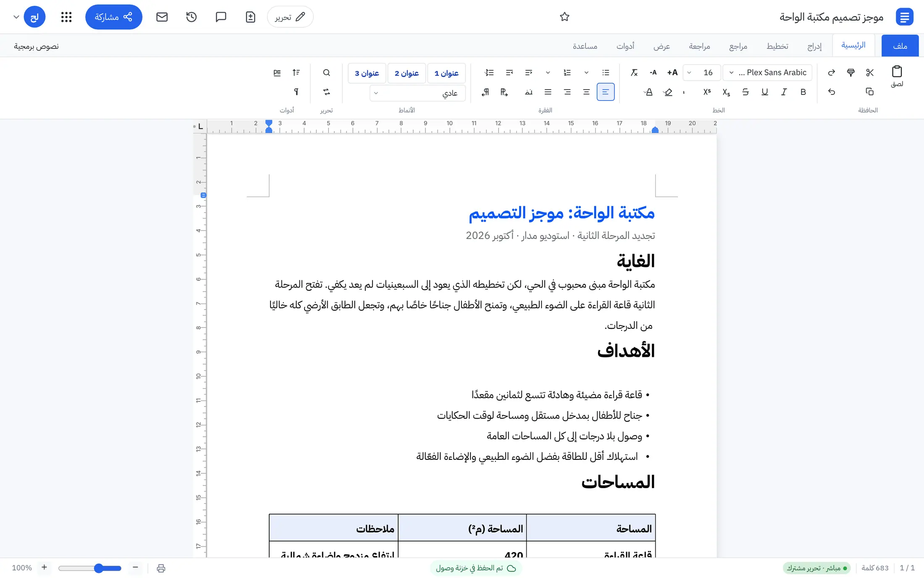The height and width of the screenshot is (578, 924).
Task: Expand account menu chevron beside avatar
Action: pos(16,17)
